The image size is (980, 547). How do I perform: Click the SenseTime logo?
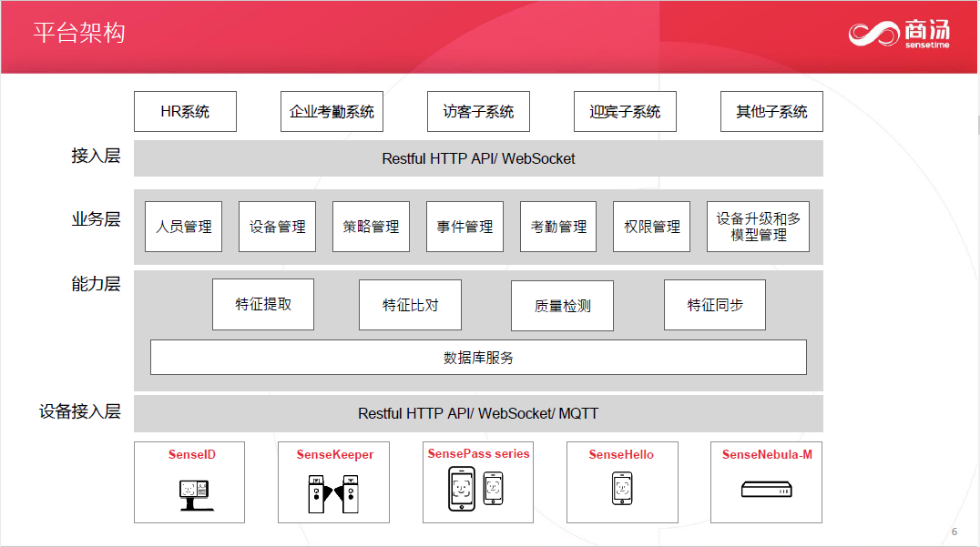click(x=899, y=34)
